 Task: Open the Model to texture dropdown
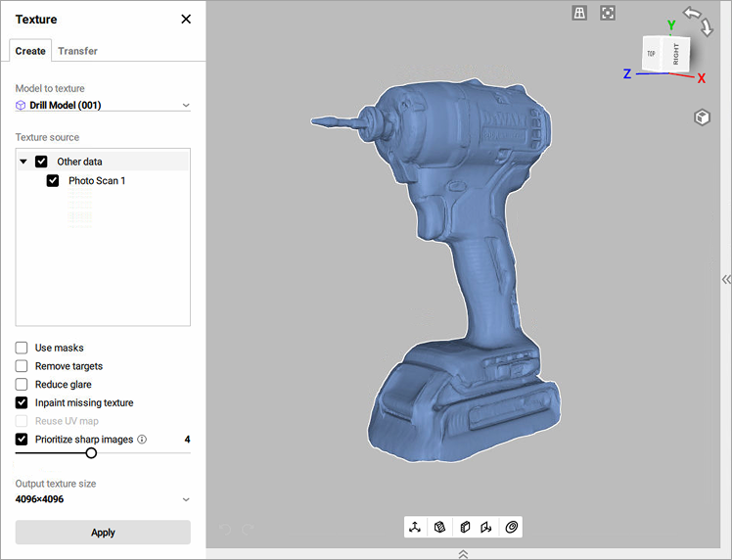pyautogui.click(x=103, y=106)
